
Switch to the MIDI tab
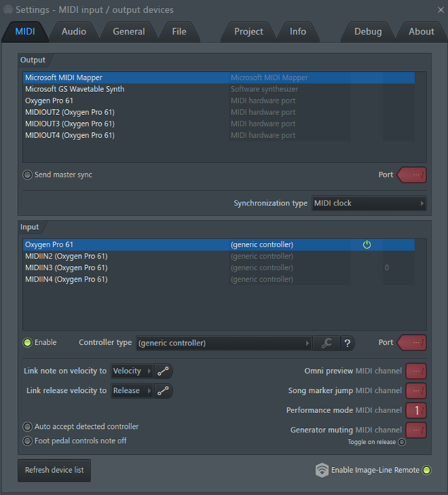25,32
